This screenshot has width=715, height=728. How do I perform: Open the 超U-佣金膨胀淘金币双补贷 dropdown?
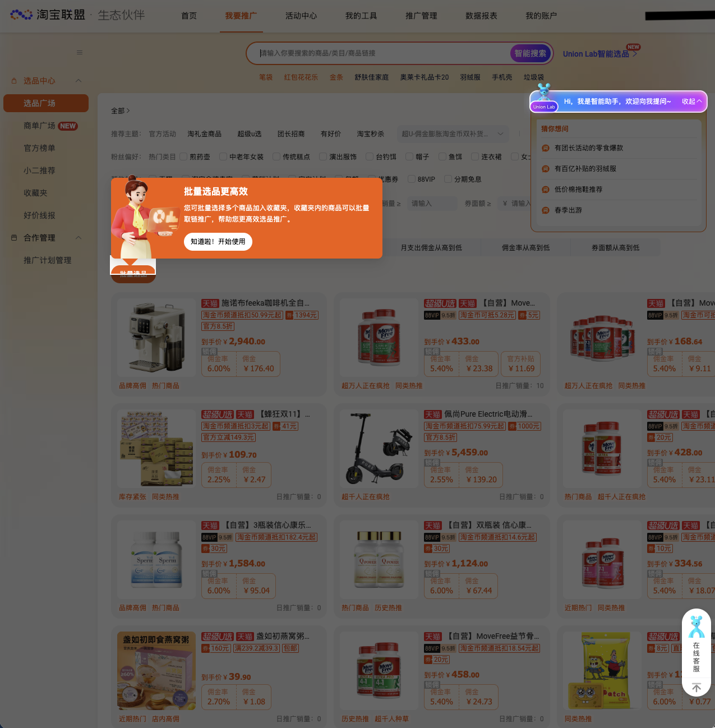452,133
